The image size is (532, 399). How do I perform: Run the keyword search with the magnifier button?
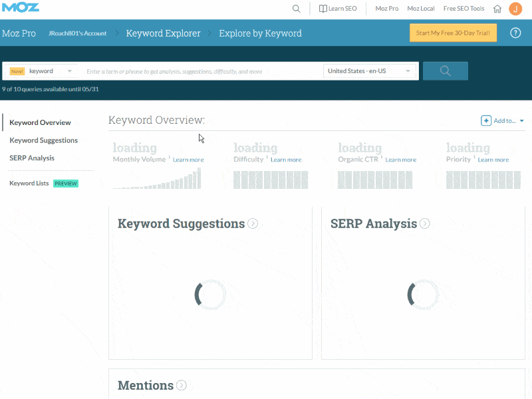pyautogui.click(x=445, y=70)
